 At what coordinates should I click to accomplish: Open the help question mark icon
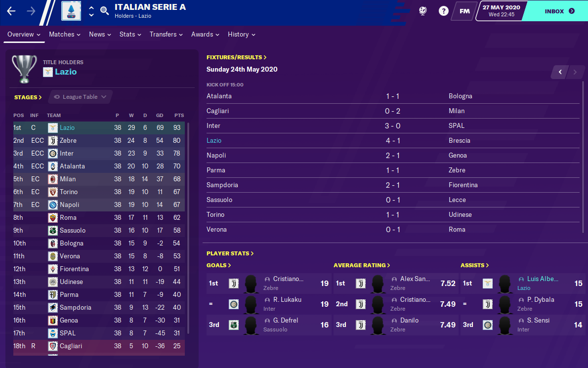click(x=443, y=11)
